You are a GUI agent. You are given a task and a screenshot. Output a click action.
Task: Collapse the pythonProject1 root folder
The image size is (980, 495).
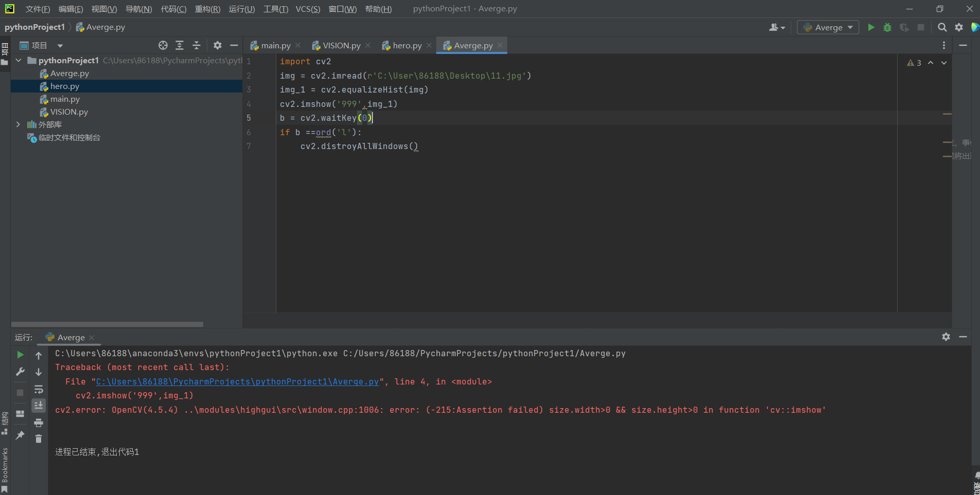(x=19, y=60)
